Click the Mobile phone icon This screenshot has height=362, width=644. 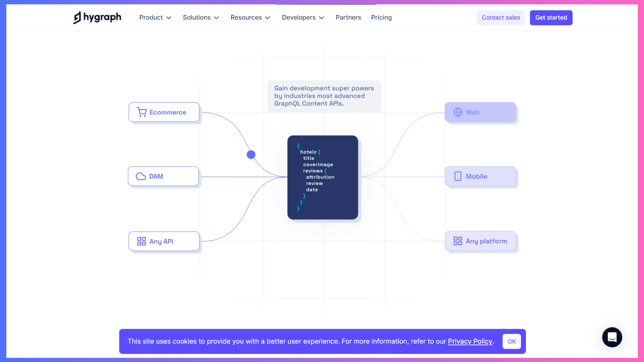[458, 176]
